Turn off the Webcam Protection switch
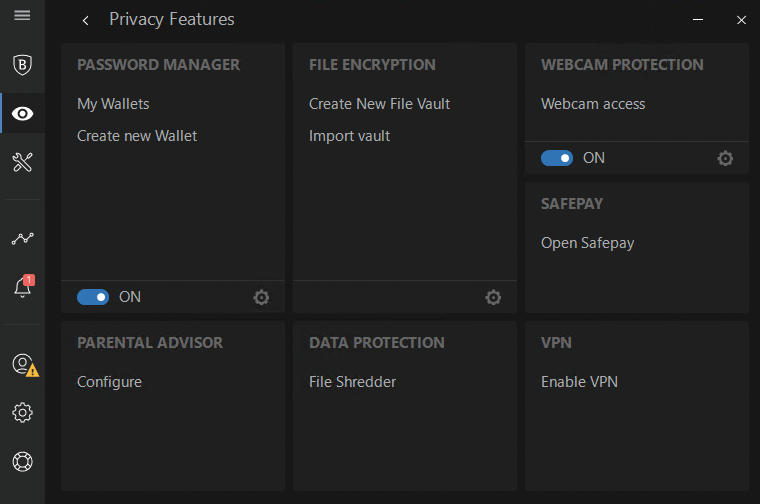The height and width of the screenshot is (504, 760). 557,158
